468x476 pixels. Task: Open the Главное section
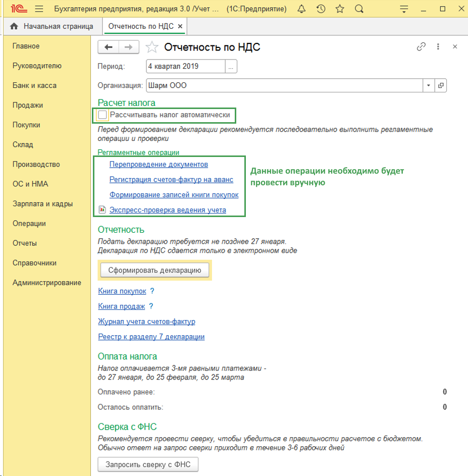click(26, 46)
